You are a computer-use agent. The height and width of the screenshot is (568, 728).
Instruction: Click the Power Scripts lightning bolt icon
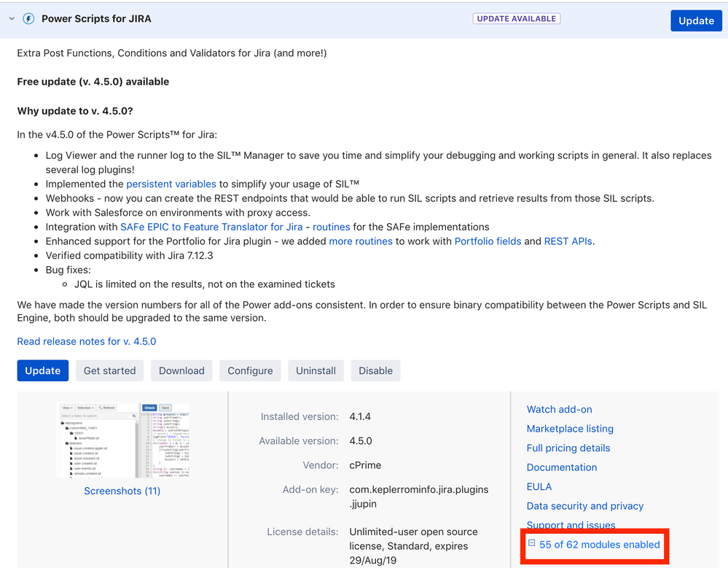[29, 19]
